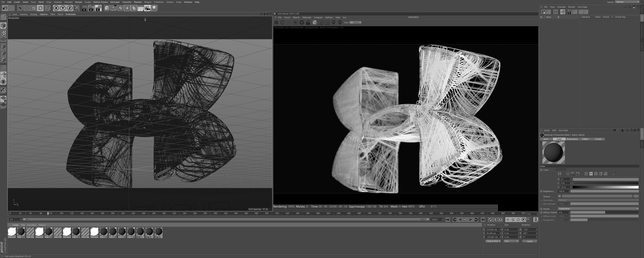644x258 pixels.
Task: Open Chn channel dropdown showing DL
Action: click(355, 22)
